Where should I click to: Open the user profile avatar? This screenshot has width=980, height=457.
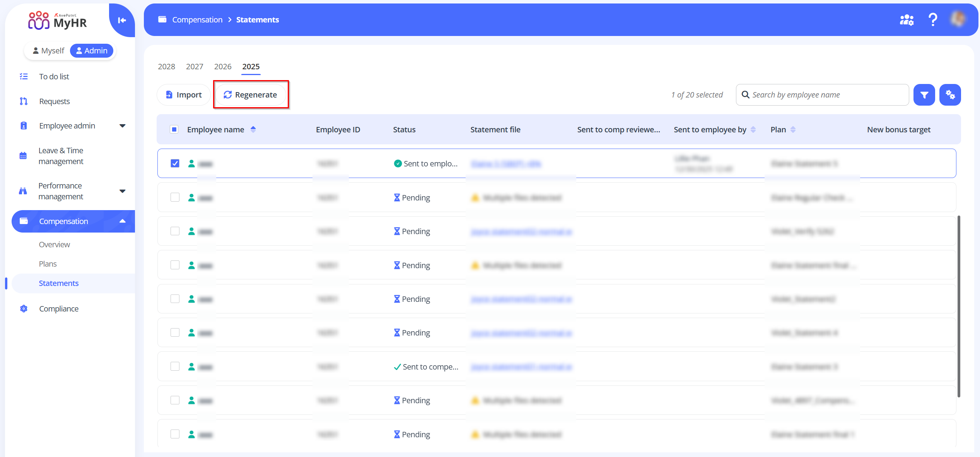click(x=958, y=19)
